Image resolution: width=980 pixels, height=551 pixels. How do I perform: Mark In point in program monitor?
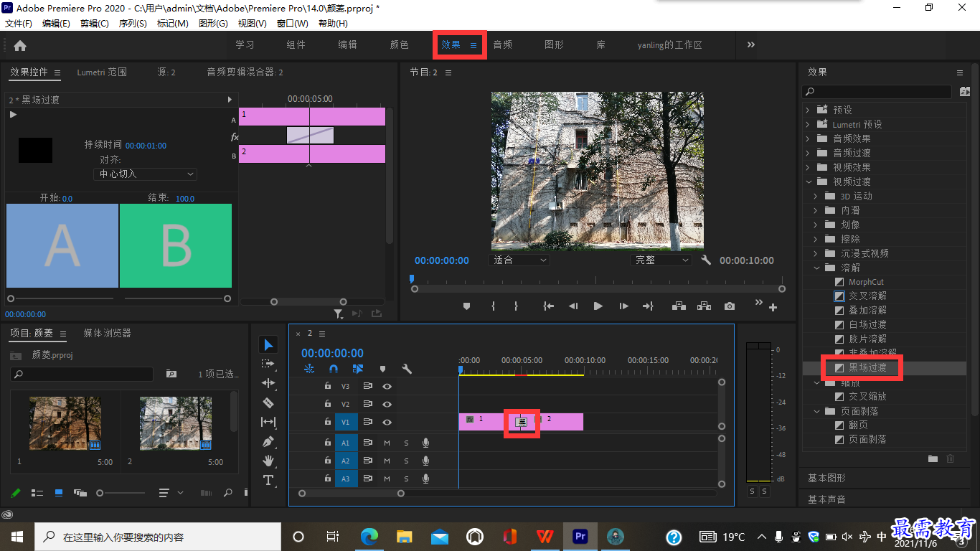pos(493,306)
